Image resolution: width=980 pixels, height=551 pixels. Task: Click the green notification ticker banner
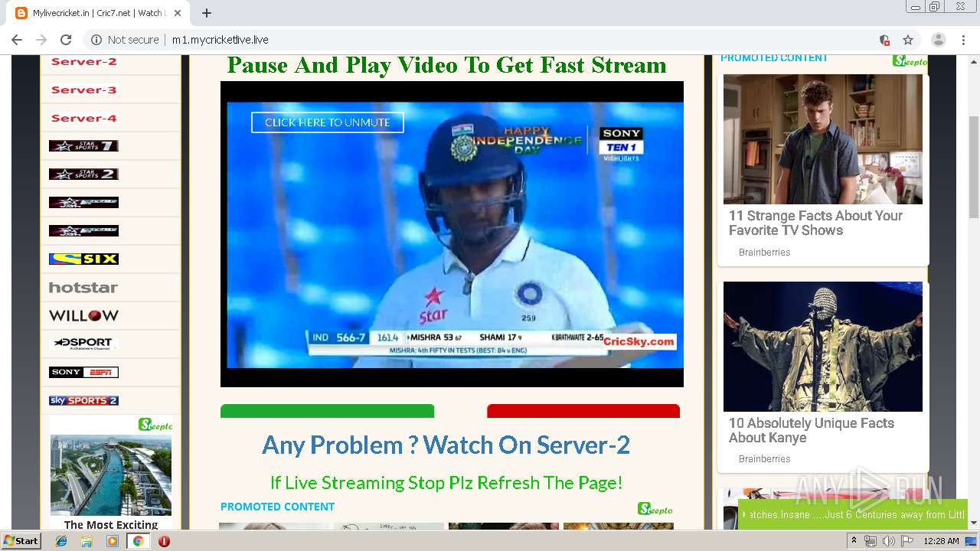click(853, 514)
